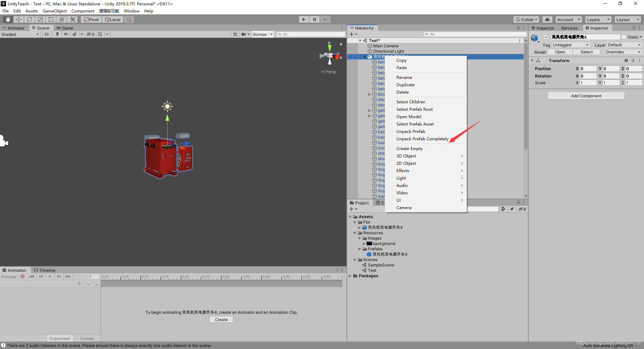
Task: Switch to the Timeline tab
Action: 45,270
